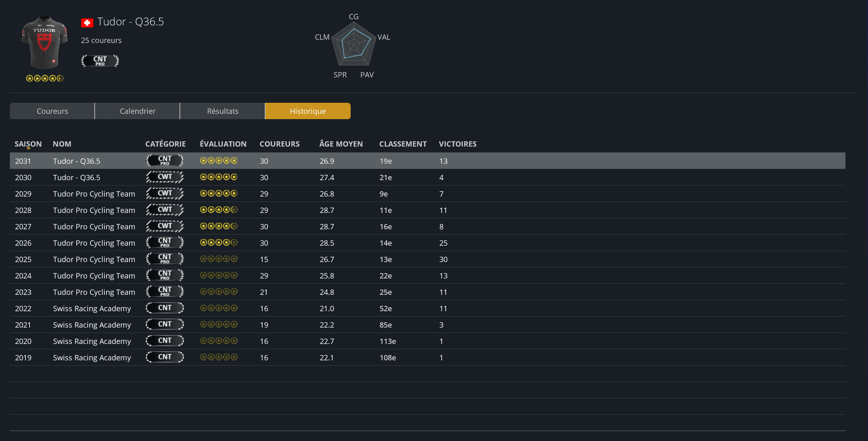Sort by the VICTOIRES column header
The width and height of the screenshot is (868, 441).
pos(458,144)
